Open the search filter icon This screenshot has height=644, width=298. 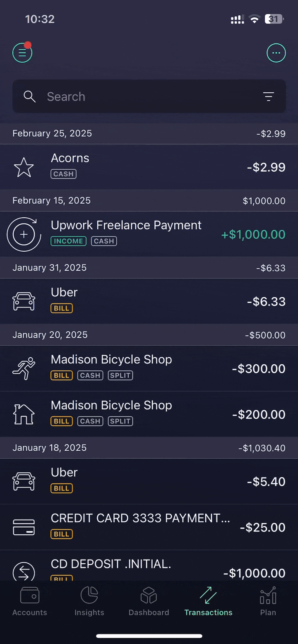(x=269, y=96)
